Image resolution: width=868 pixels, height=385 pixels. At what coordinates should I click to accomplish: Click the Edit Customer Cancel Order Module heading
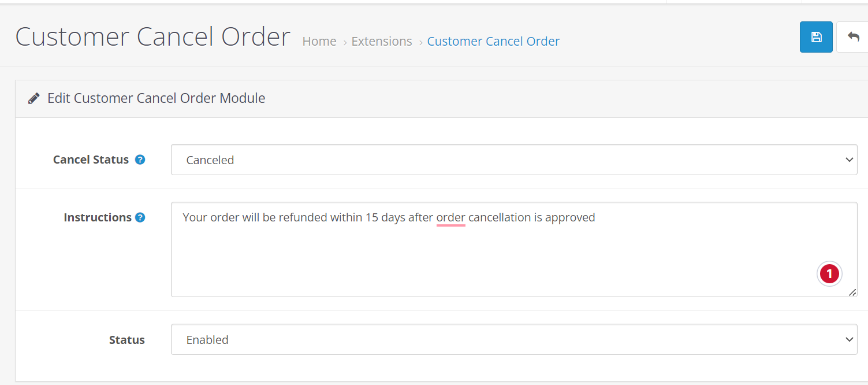156,98
